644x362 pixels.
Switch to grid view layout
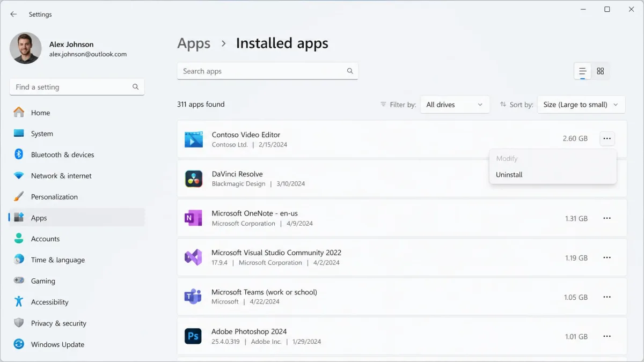pyautogui.click(x=601, y=71)
